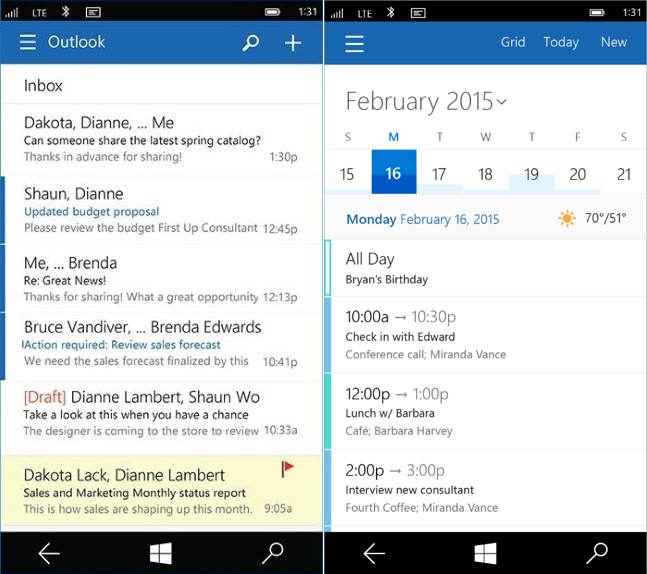This screenshot has width=647, height=574.
Task: Open Sales and Marketing Monthly status report
Action: click(x=162, y=490)
